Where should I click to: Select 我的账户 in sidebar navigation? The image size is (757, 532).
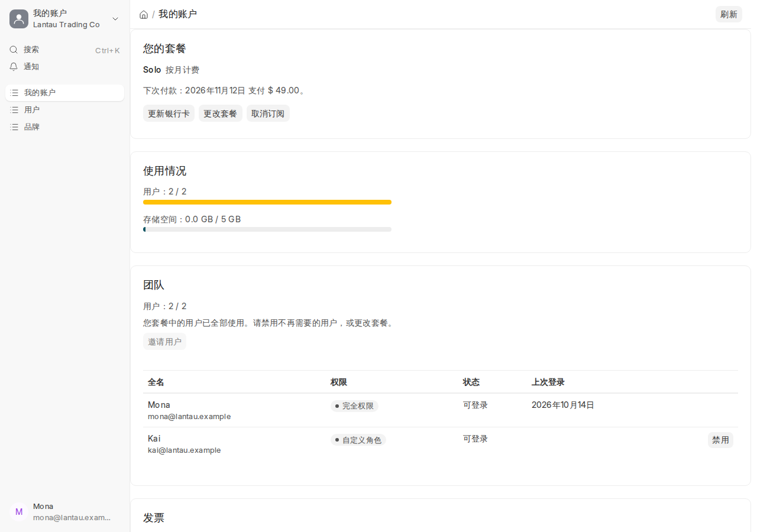pyautogui.click(x=65, y=93)
